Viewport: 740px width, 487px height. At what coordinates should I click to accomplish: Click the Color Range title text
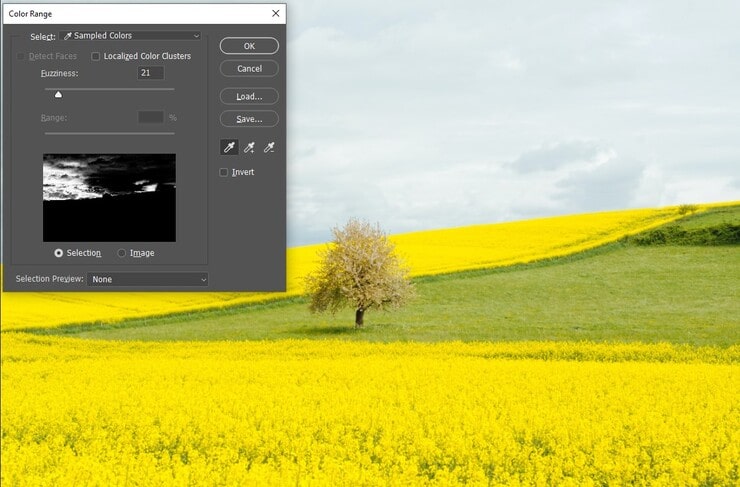(x=30, y=14)
